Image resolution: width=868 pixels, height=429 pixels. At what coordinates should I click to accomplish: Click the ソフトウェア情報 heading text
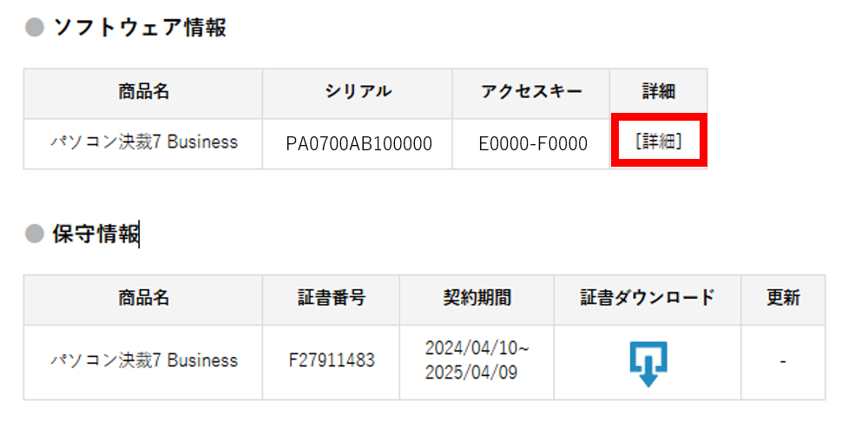(140, 28)
